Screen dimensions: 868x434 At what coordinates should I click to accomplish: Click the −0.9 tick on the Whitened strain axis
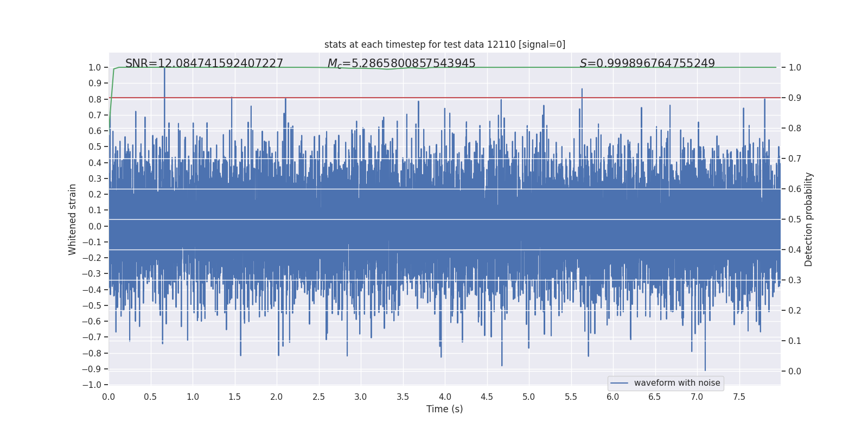coord(92,369)
